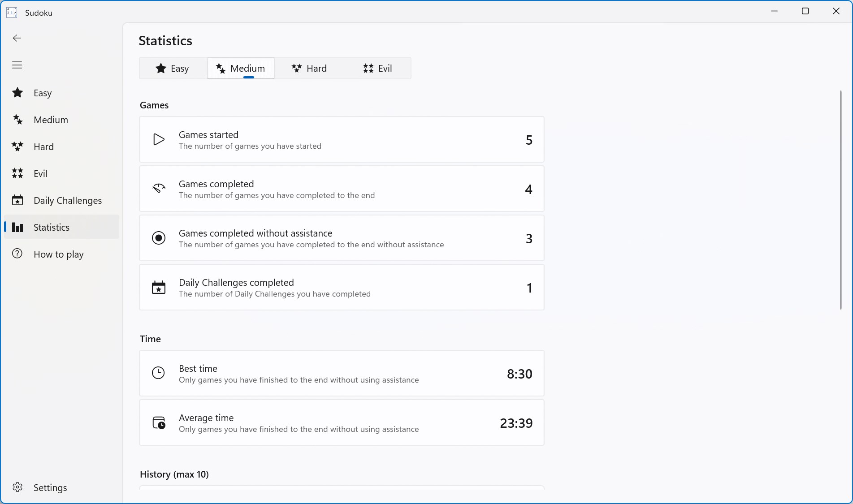
Task: Select the Evil difficulty icon in sidebar
Action: (x=17, y=173)
